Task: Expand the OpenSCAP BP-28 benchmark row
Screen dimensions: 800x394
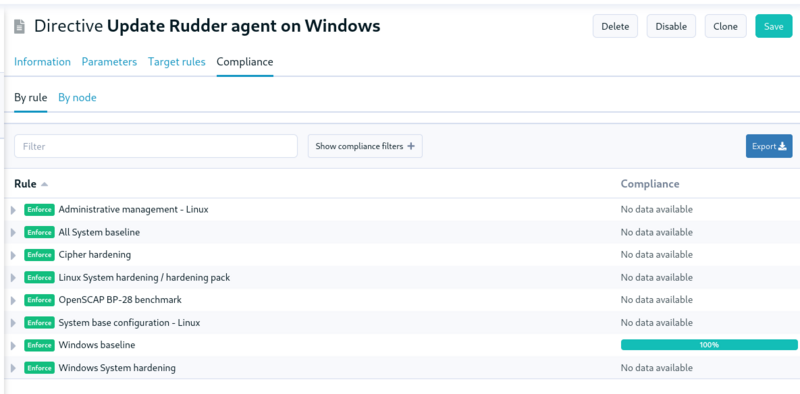Action: pyautogui.click(x=13, y=300)
